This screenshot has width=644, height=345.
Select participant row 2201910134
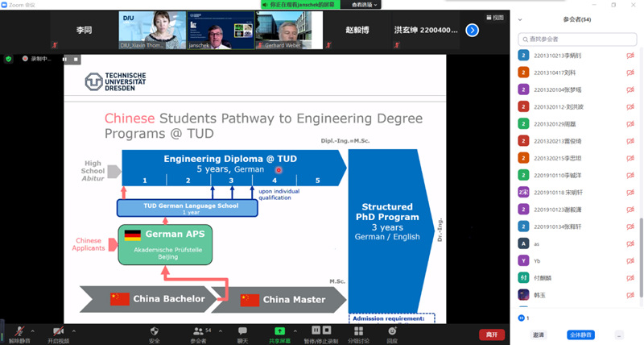tap(576, 227)
